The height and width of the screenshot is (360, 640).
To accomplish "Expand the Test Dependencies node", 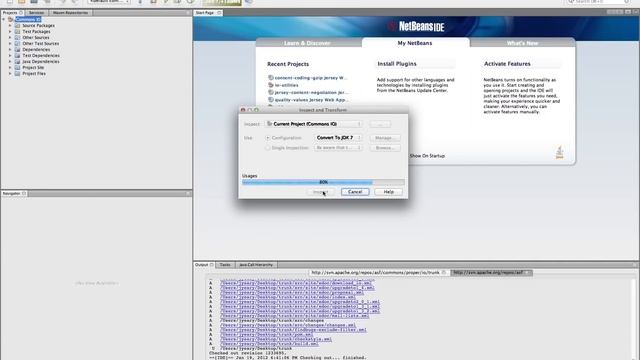I will tap(10, 56).
